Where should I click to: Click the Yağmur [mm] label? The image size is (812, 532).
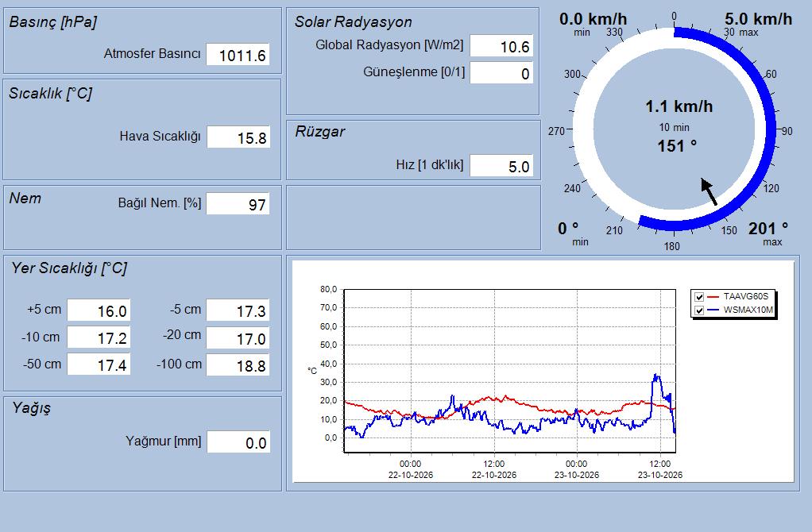[163, 441]
